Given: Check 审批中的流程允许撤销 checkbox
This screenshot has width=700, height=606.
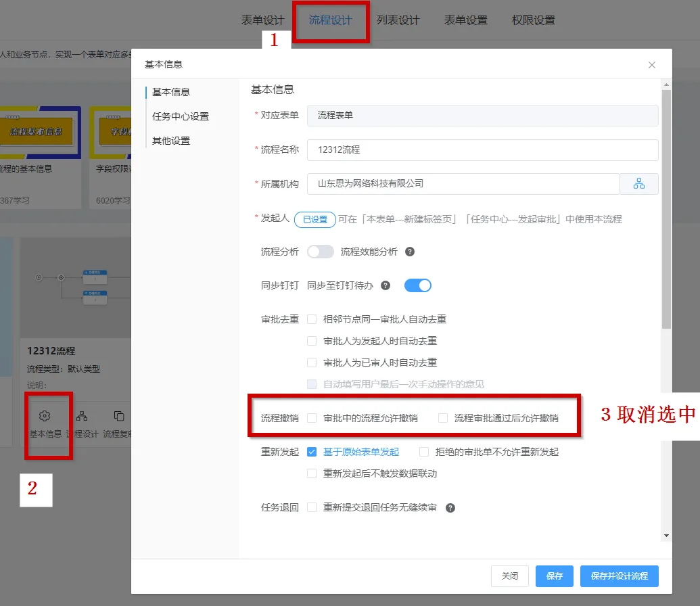Looking at the screenshot, I should 312,418.
